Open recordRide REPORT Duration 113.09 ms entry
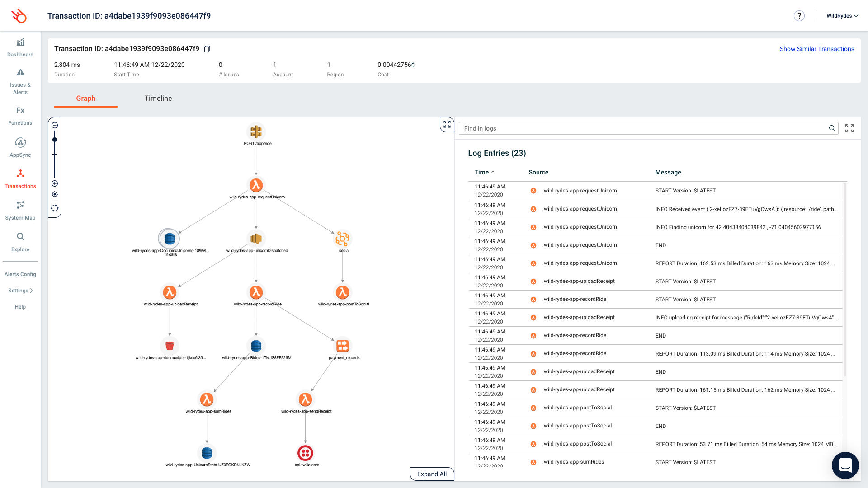The width and height of the screenshot is (868, 488). (x=655, y=354)
